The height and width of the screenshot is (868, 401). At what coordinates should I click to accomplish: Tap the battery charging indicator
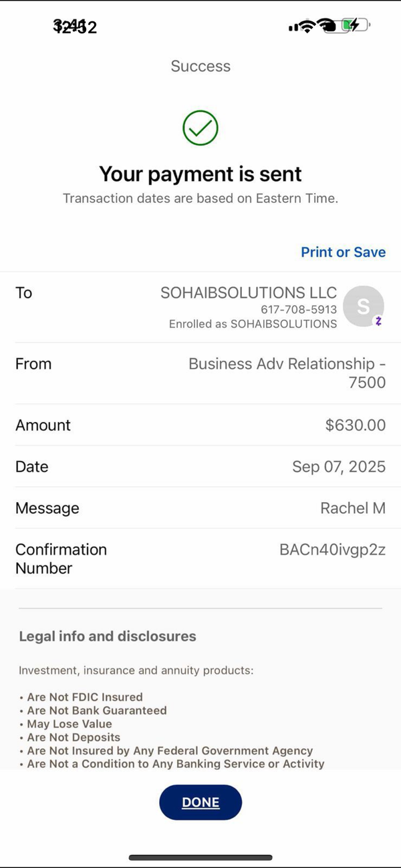pos(355,26)
